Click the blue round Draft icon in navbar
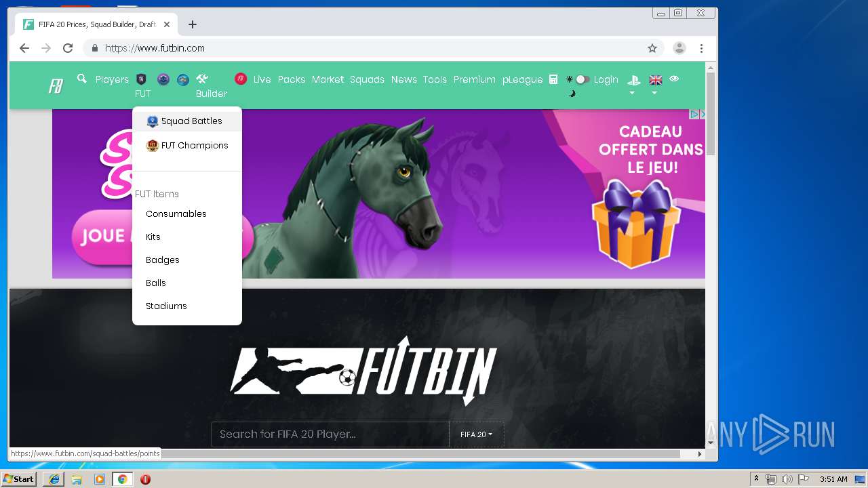The height and width of the screenshot is (488, 868). coord(183,79)
